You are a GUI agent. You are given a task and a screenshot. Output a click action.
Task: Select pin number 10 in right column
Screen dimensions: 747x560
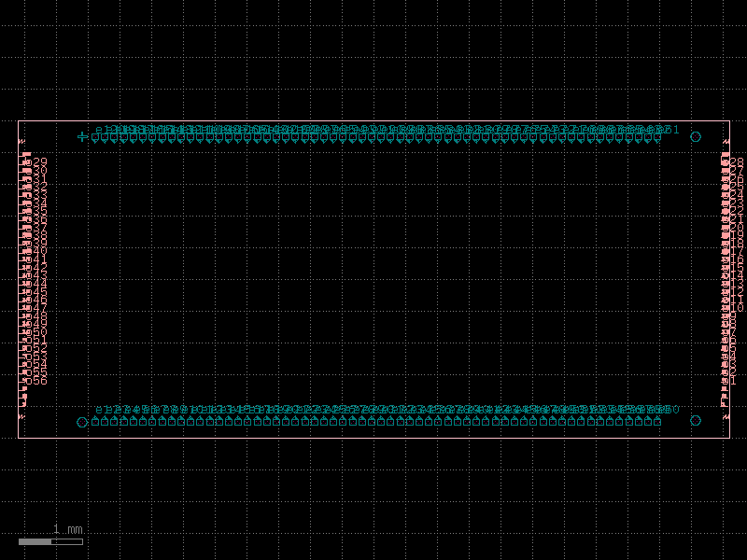737,308
